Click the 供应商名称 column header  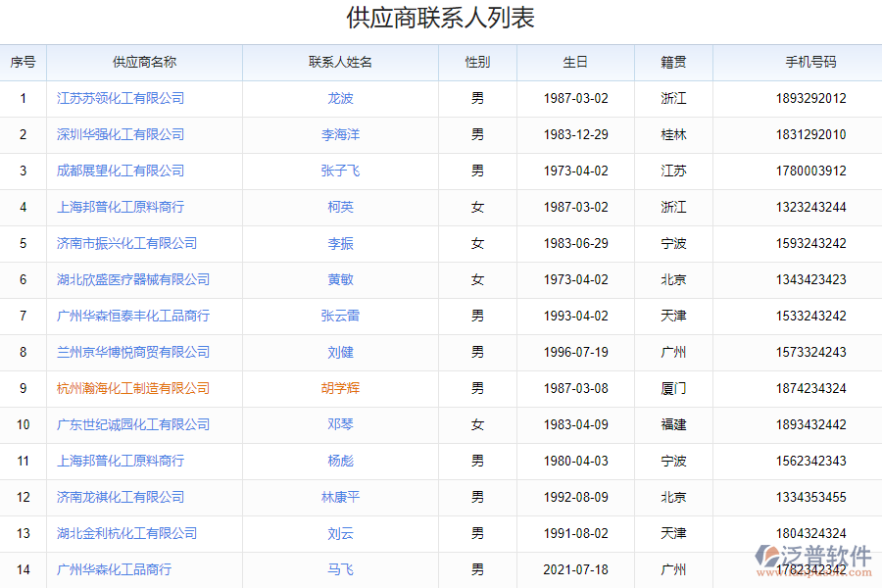click(x=144, y=62)
